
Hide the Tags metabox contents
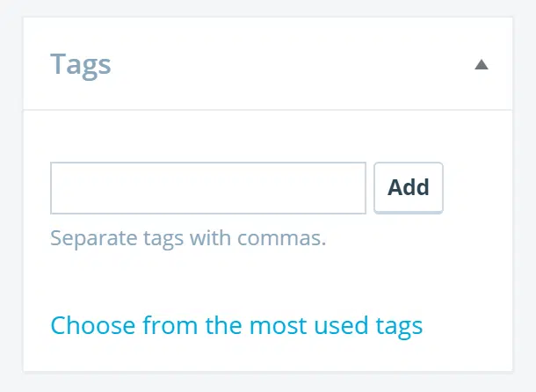pos(481,64)
